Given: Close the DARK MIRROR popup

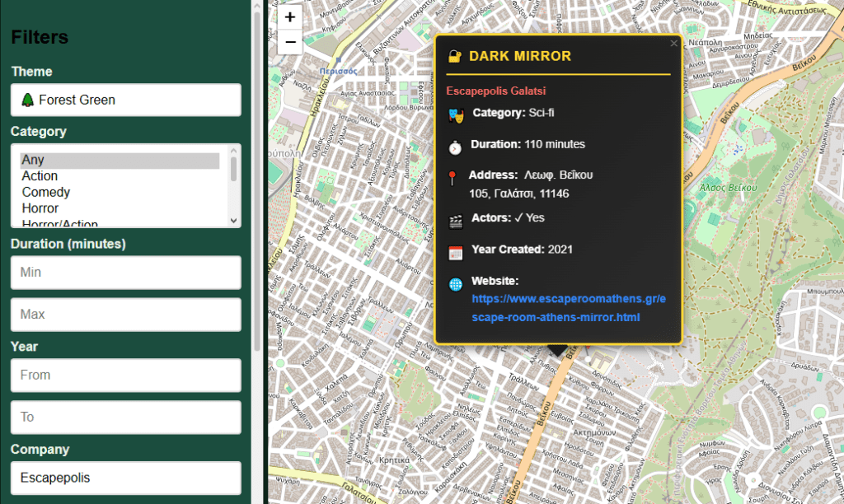Looking at the screenshot, I should click(673, 43).
